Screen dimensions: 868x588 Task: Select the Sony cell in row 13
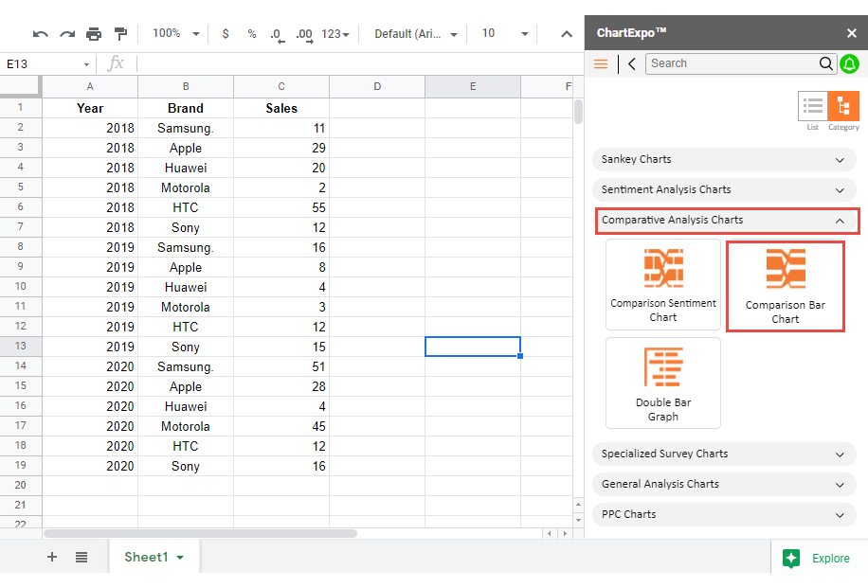[x=186, y=347]
